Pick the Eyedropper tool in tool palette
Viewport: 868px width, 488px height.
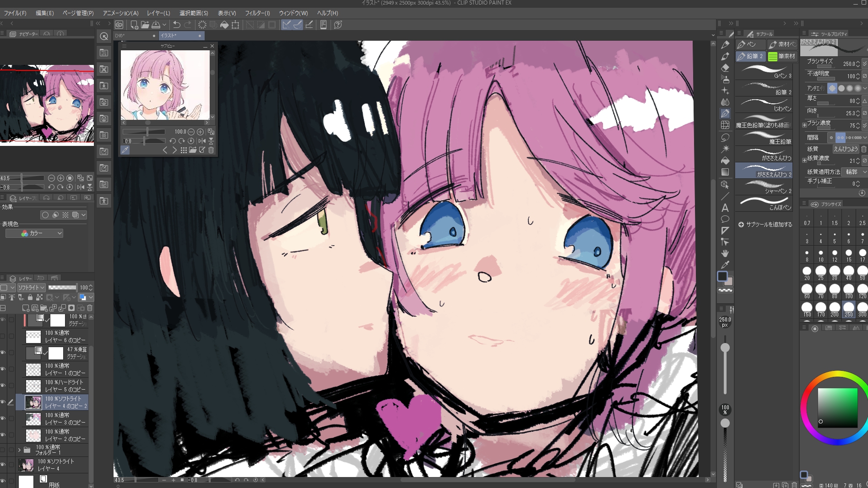(x=725, y=265)
